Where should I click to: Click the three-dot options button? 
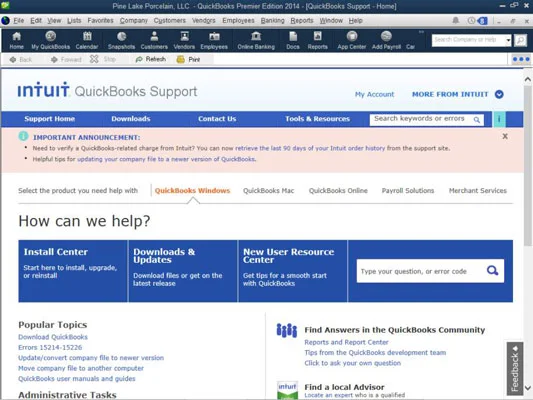pos(521,59)
